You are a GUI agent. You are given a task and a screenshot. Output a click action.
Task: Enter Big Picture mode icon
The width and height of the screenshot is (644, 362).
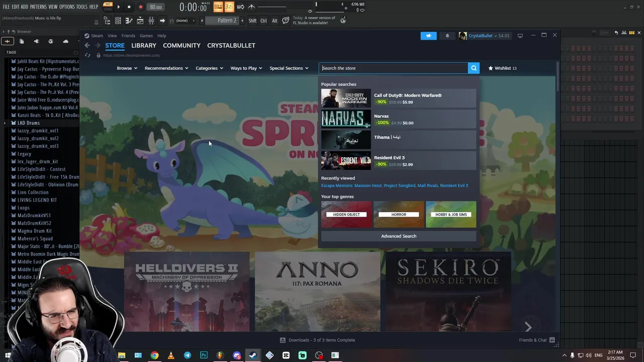520,36
